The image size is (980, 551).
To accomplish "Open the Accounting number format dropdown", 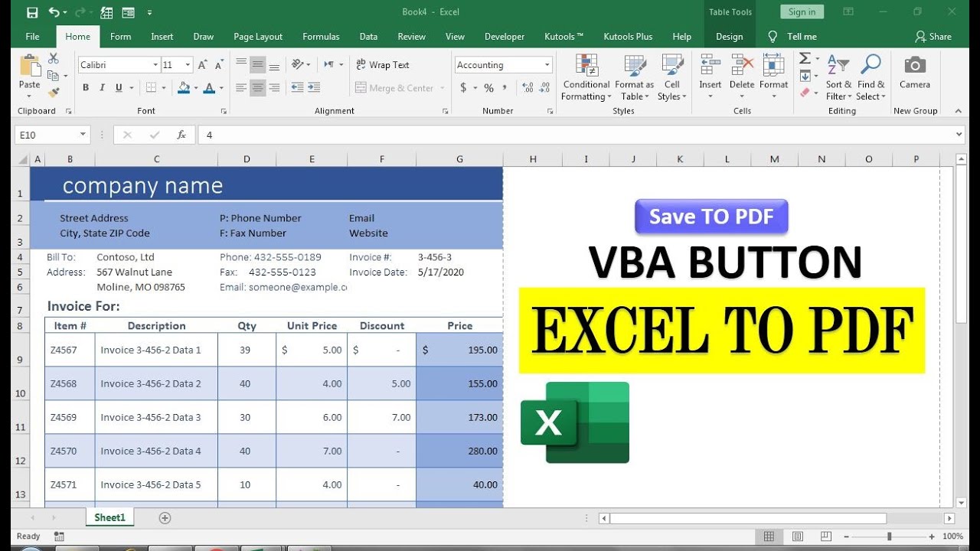I will 547,65.
